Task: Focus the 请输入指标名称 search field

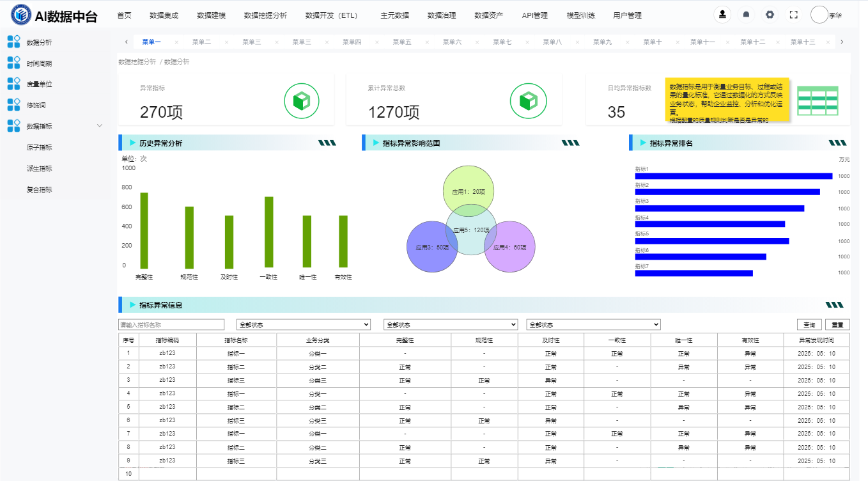Action: tap(172, 325)
